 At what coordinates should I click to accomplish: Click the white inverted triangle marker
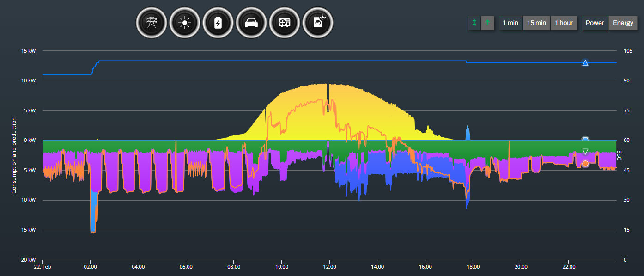585,151
